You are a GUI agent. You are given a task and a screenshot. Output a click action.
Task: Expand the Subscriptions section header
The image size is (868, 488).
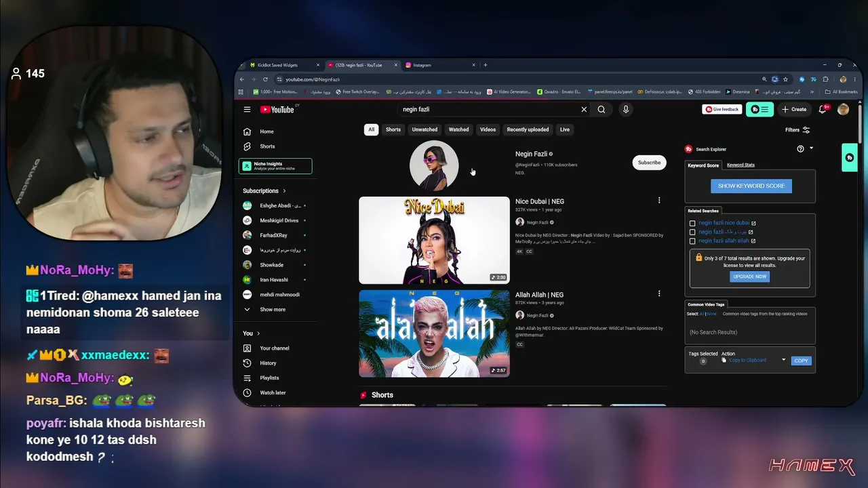tap(264, 191)
